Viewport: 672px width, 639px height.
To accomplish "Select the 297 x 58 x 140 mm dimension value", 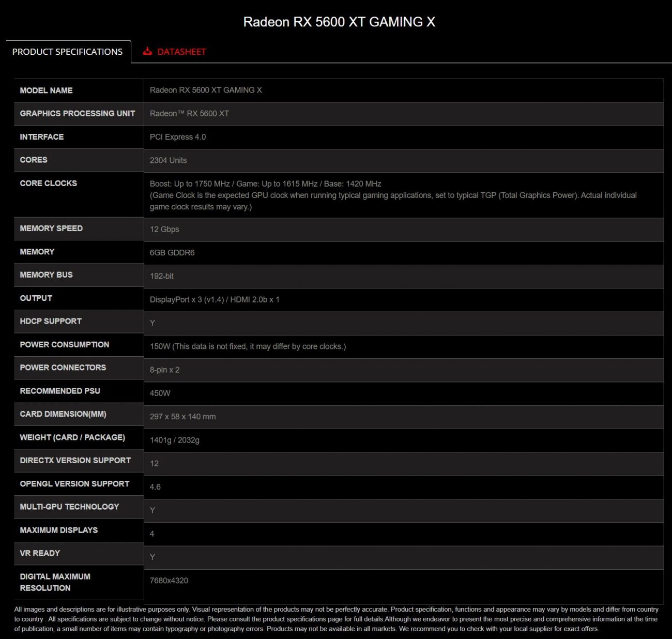I will [x=182, y=417].
